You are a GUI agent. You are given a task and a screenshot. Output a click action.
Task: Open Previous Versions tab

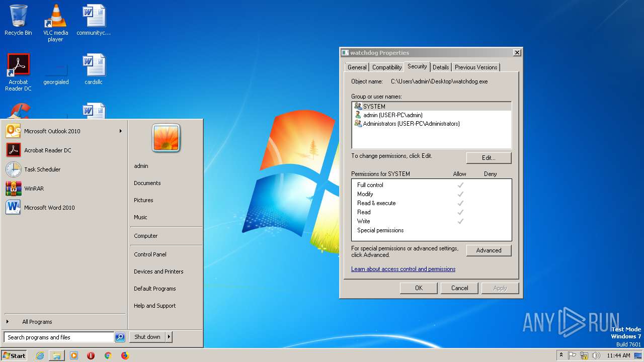476,67
